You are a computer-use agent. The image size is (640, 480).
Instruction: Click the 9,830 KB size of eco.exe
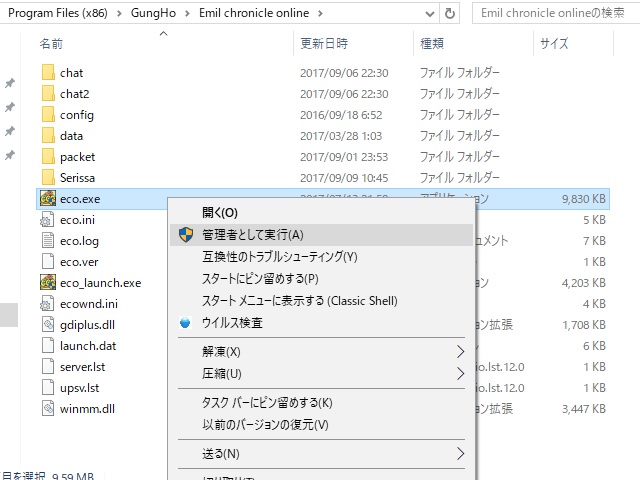tap(584, 199)
